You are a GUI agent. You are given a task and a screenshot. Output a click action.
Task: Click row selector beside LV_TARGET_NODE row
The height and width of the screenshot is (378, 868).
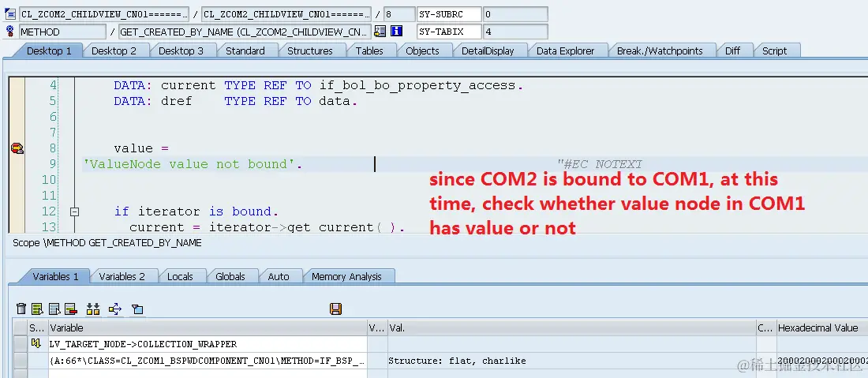click(x=20, y=344)
